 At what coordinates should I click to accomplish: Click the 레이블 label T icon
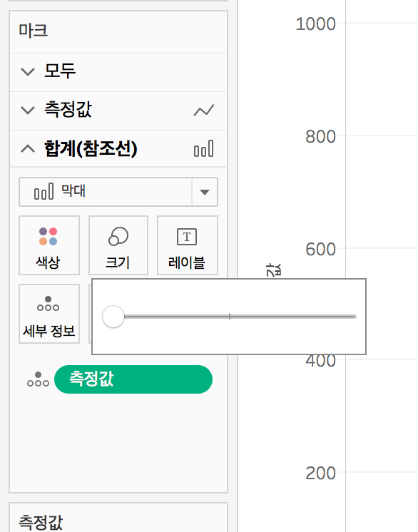tap(187, 237)
